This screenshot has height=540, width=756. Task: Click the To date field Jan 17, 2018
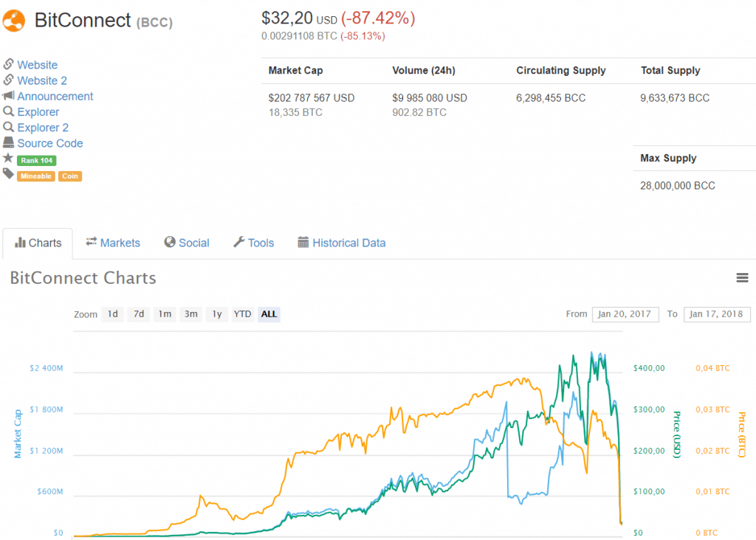click(717, 314)
